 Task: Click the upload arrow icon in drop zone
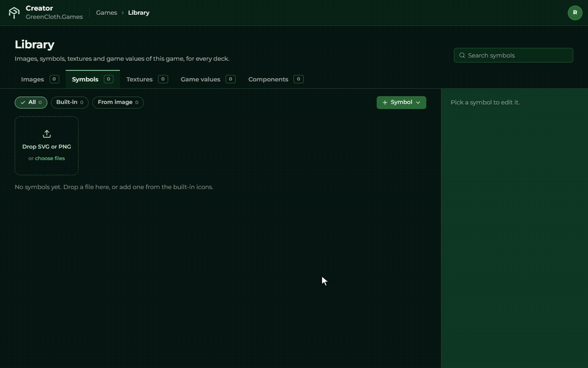(47, 134)
